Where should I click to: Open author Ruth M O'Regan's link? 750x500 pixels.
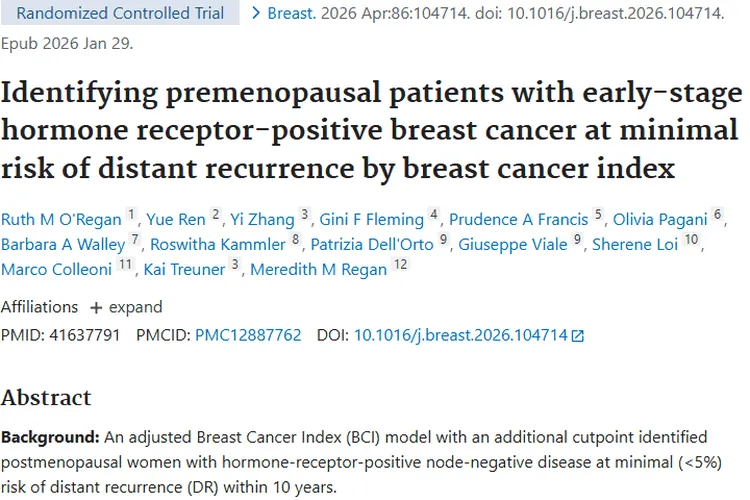pos(61,220)
